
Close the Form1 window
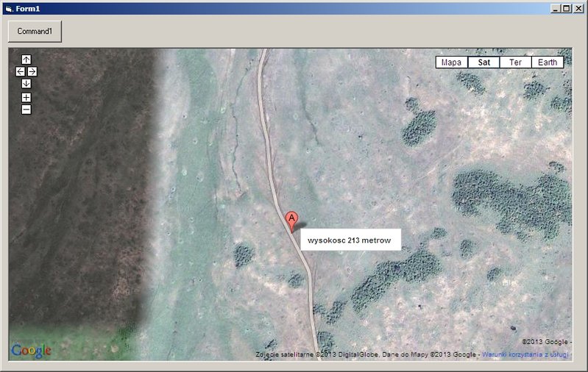(x=578, y=9)
